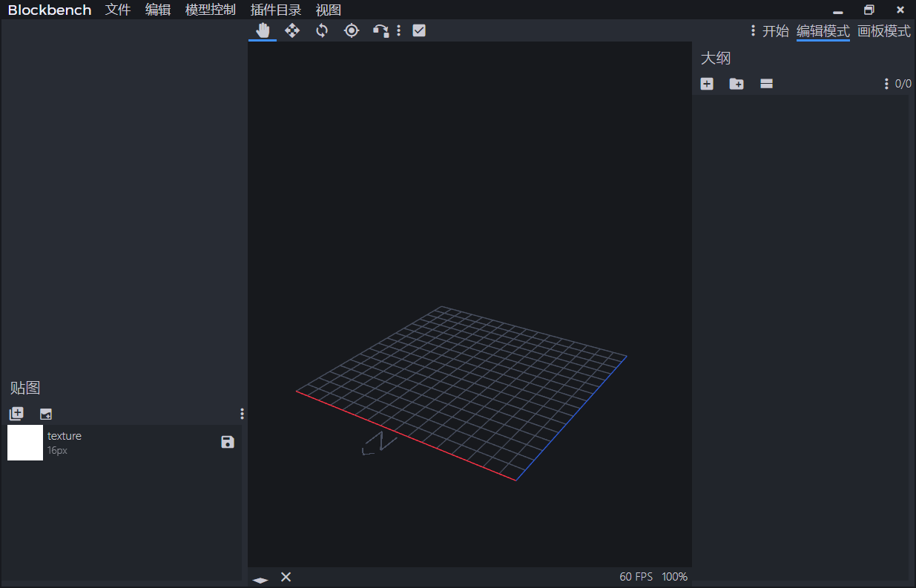Viewport: 916px width, 588px height.
Task: Add a new cube in the outliner
Action: click(x=707, y=84)
